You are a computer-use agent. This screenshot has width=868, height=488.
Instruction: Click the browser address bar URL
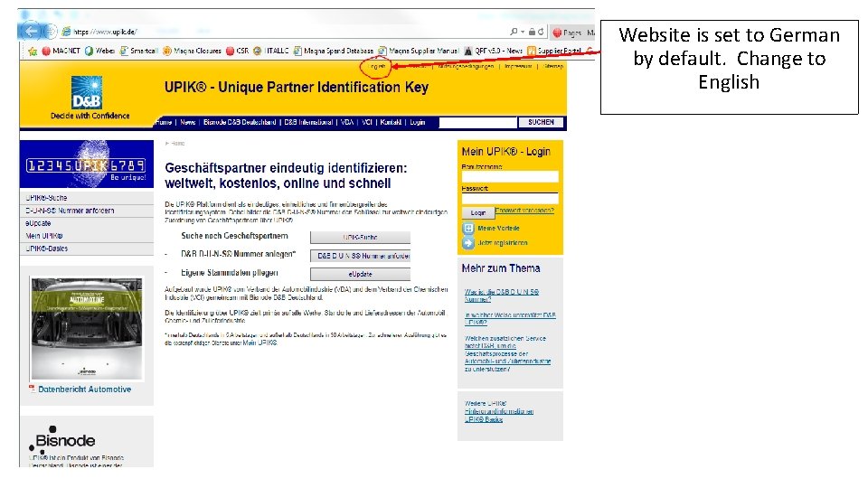[105, 33]
